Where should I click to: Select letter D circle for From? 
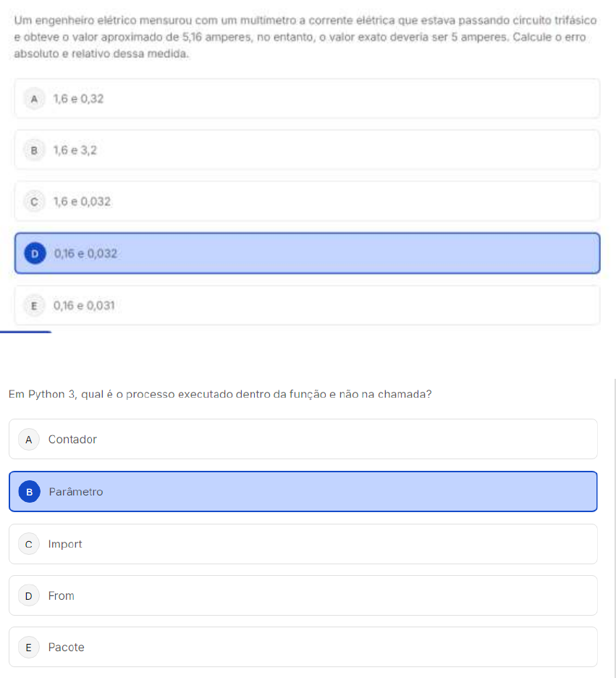pyautogui.click(x=29, y=596)
